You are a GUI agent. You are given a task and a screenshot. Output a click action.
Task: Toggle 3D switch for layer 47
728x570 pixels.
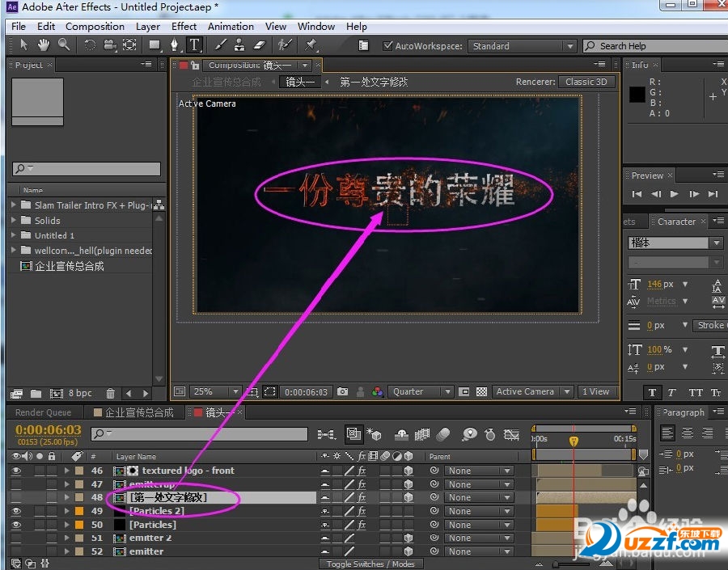point(408,484)
